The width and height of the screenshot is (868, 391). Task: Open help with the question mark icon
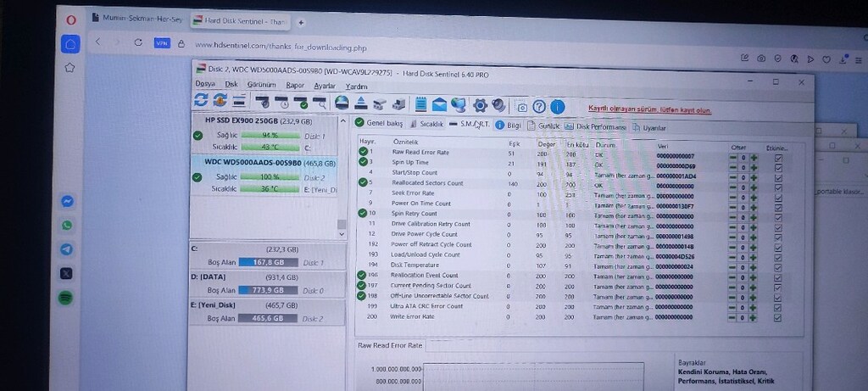[x=539, y=106]
